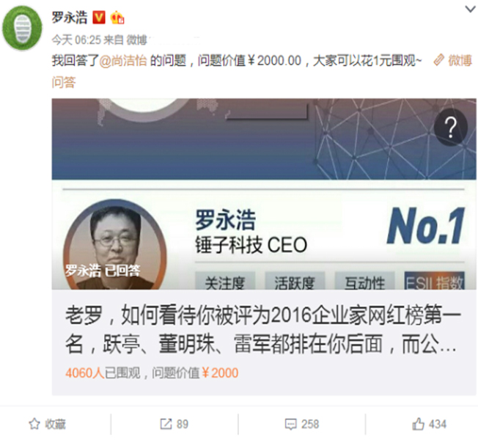Open the 罗永浩 username link
The width and height of the screenshot is (478, 448).
point(70,18)
